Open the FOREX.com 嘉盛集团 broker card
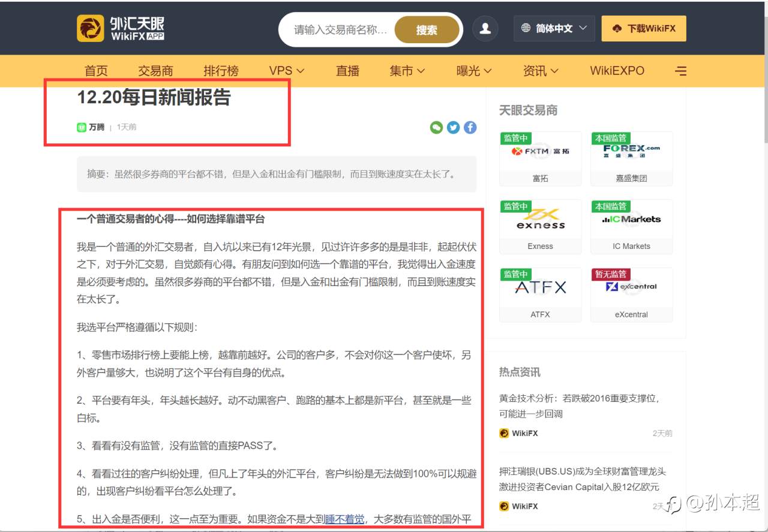This screenshot has width=768, height=532. 631,158
